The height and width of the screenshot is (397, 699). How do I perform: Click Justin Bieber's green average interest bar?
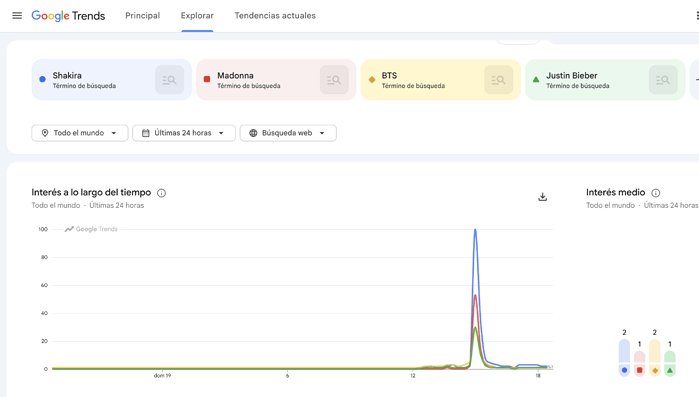(x=670, y=363)
